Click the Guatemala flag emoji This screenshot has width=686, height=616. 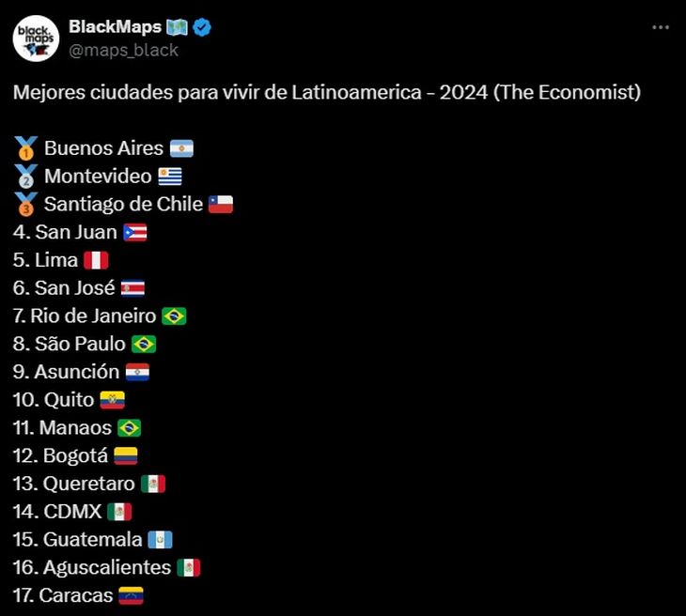pos(160,540)
